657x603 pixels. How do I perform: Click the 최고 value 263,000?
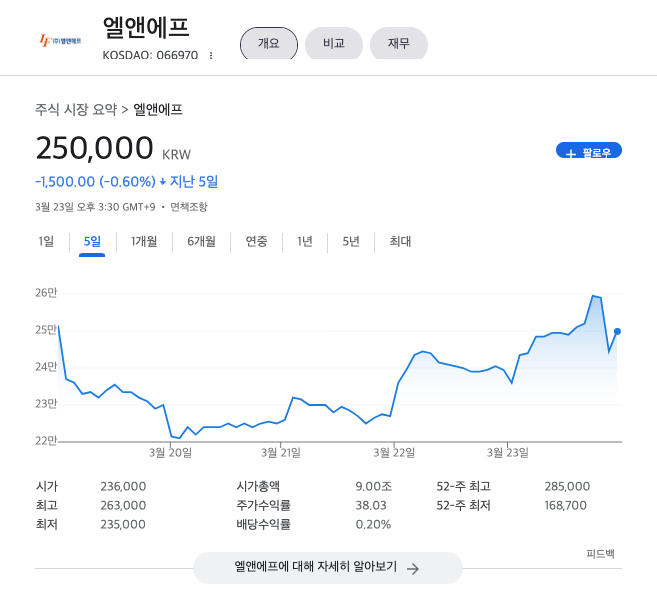(x=123, y=505)
